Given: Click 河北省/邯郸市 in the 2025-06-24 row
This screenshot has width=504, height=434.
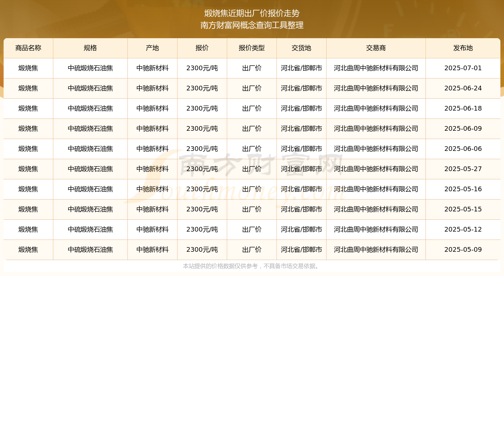Looking at the screenshot, I should click(302, 88).
